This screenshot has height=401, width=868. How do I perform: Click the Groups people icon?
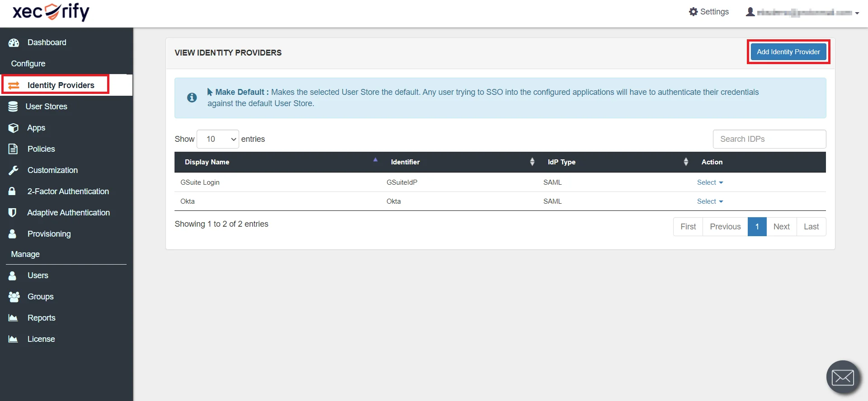14,297
